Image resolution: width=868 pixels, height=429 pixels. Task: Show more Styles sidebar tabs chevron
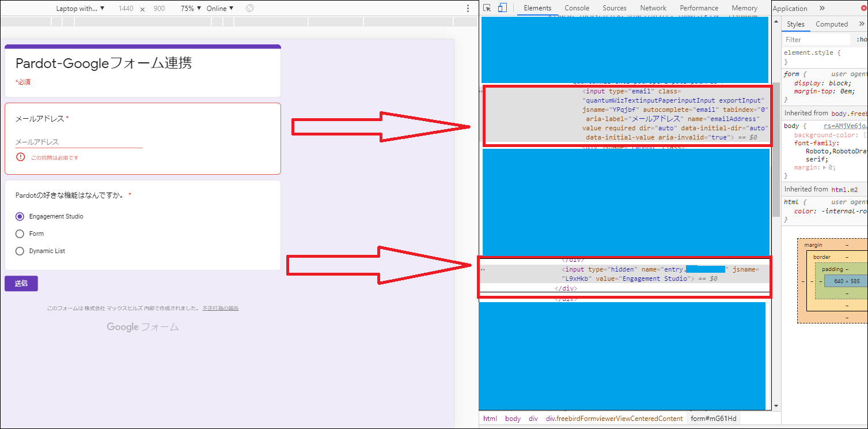(862, 24)
